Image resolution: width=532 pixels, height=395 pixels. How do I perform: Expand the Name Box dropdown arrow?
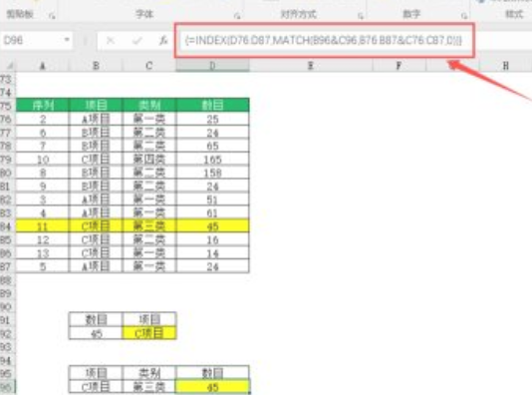[x=67, y=40]
